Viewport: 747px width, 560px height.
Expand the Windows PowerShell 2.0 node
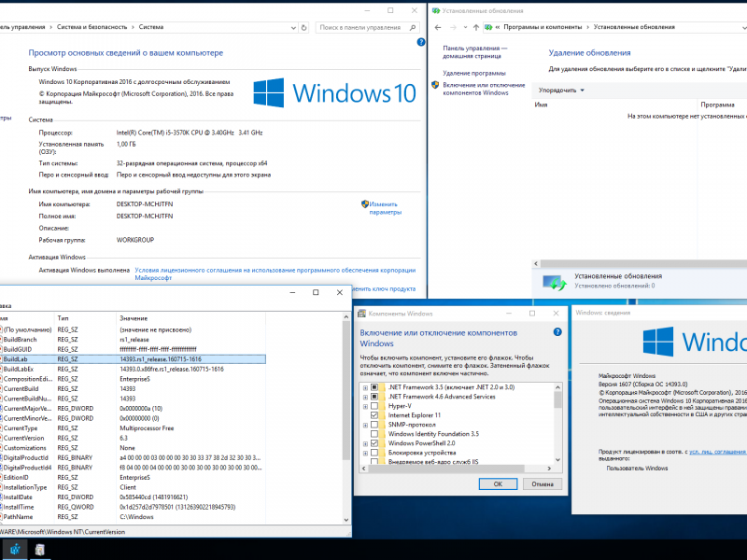(x=365, y=444)
